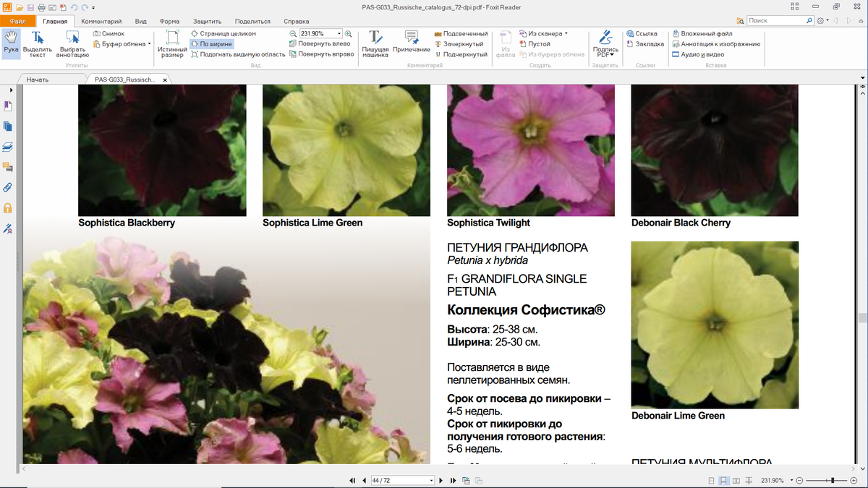Toggle facing pages view in the status bar
Screen dimensions: 868x488
[x=736, y=481]
